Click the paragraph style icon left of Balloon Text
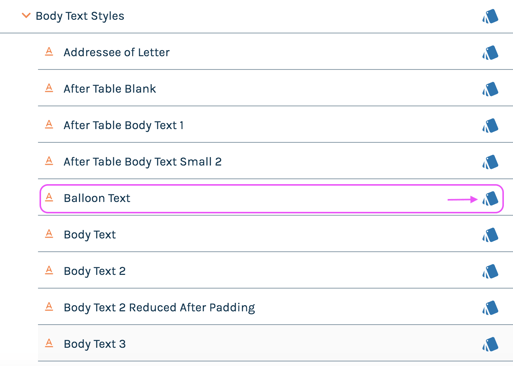513x366 pixels. [x=49, y=198]
